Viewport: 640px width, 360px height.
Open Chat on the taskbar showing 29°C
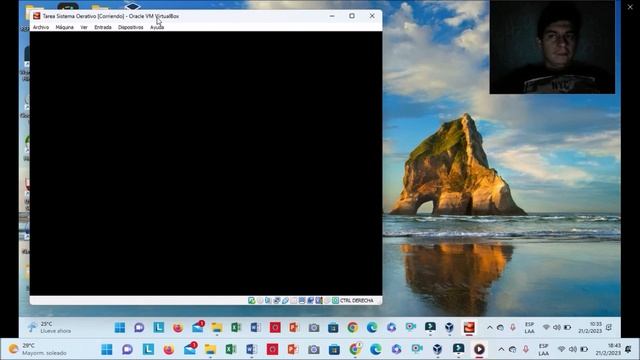(x=127, y=349)
